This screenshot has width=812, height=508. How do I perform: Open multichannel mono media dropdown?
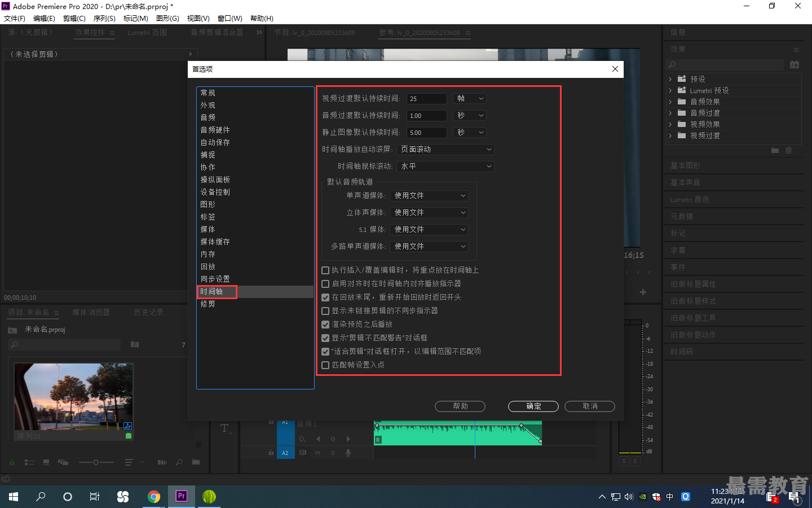coord(429,247)
